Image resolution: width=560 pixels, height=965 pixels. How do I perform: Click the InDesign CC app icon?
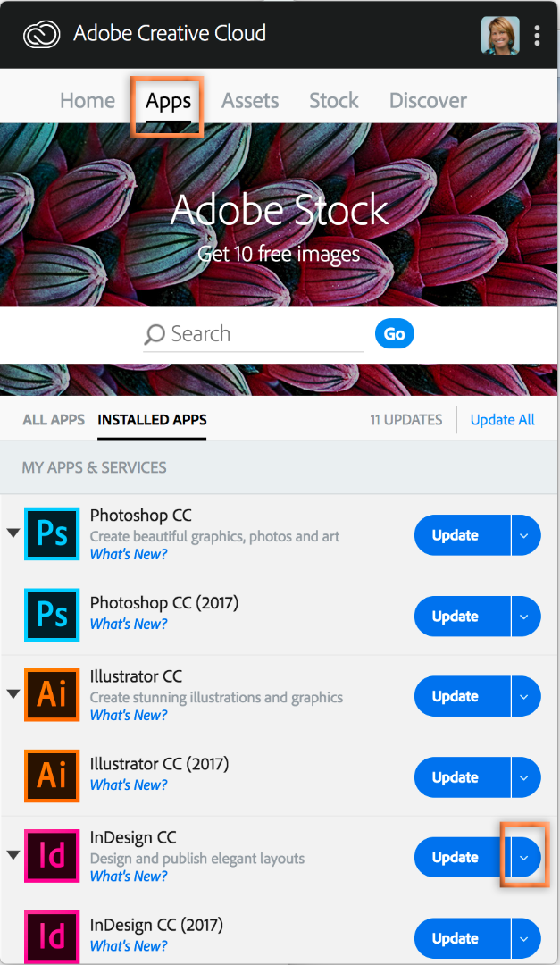52,856
